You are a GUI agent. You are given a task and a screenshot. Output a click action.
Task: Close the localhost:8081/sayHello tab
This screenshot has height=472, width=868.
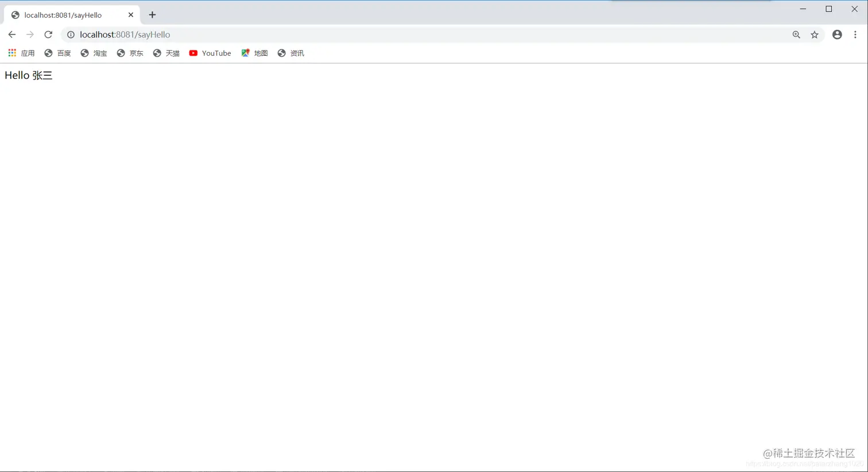[130, 15]
